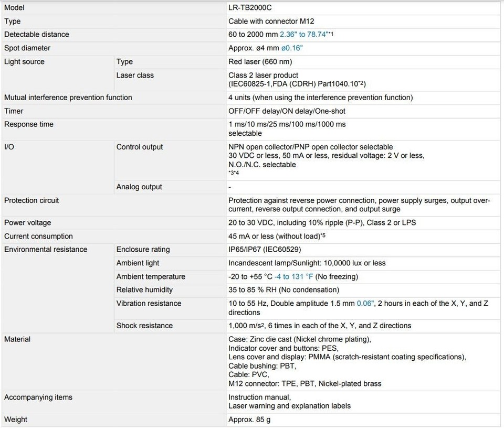Click the Relative humidity value

point(283,290)
